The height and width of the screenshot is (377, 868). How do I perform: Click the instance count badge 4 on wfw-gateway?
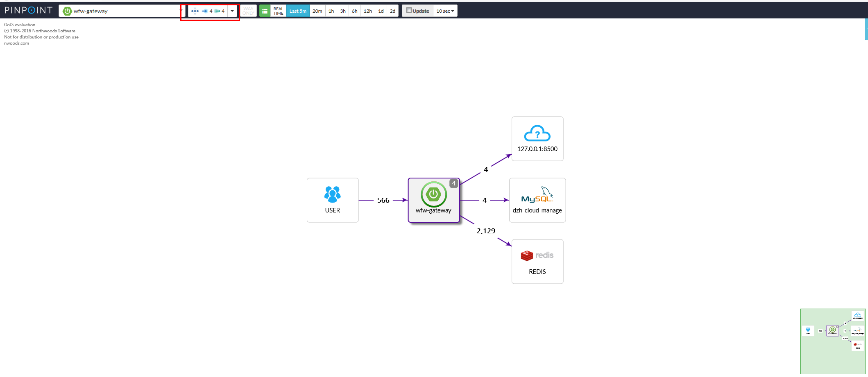[x=454, y=183]
